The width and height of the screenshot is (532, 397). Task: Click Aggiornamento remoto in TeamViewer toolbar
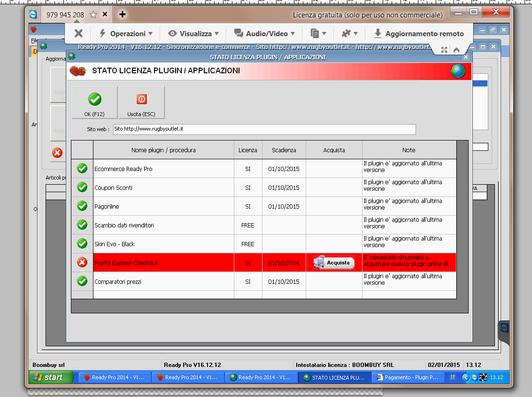pyautogui.click(x=419, y=34)
